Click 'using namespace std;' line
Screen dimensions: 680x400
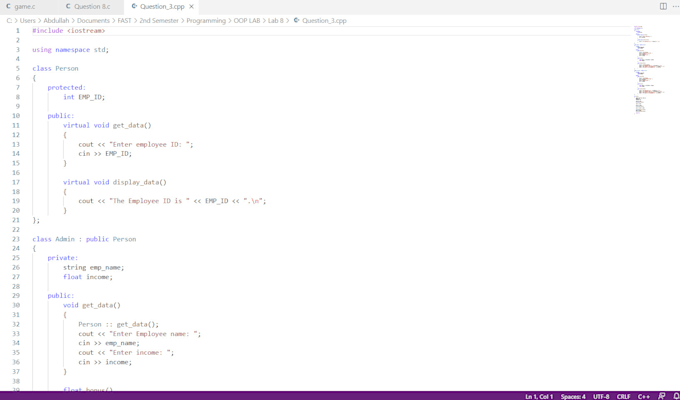[x=70, y=50]
